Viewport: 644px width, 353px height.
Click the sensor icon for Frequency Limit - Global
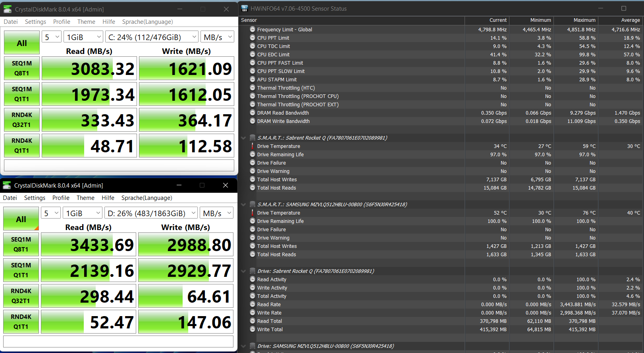pos(253,29)
